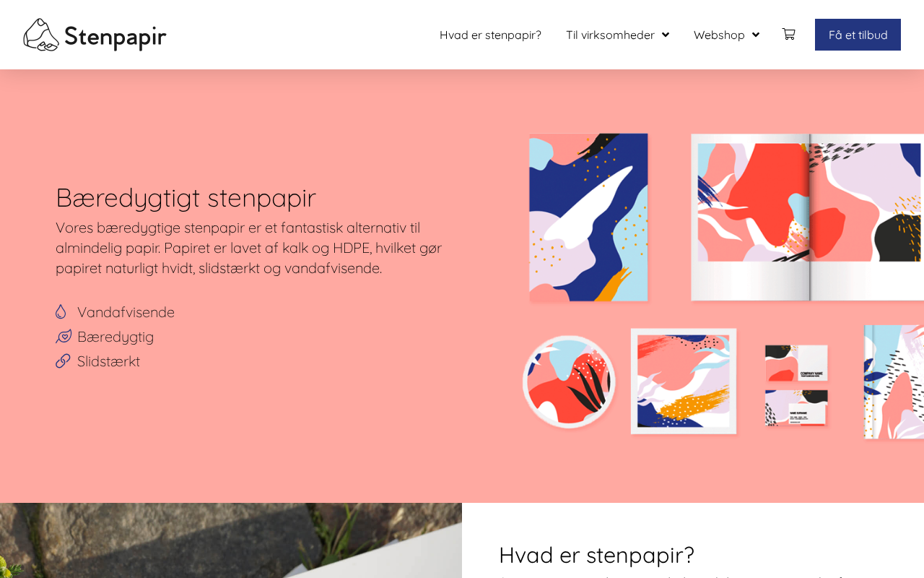Open the Hvad er stenpapir? menu item

(x=490, y=35)
